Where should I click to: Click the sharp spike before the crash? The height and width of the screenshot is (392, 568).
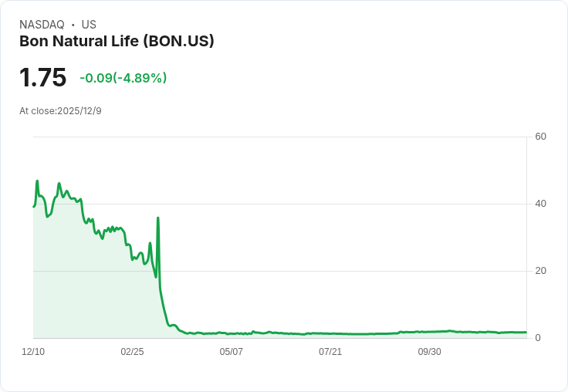coord(158,218)
